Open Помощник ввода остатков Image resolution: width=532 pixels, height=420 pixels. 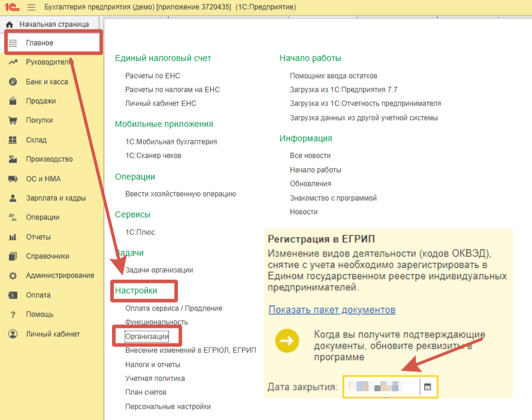tap(334, 75)
